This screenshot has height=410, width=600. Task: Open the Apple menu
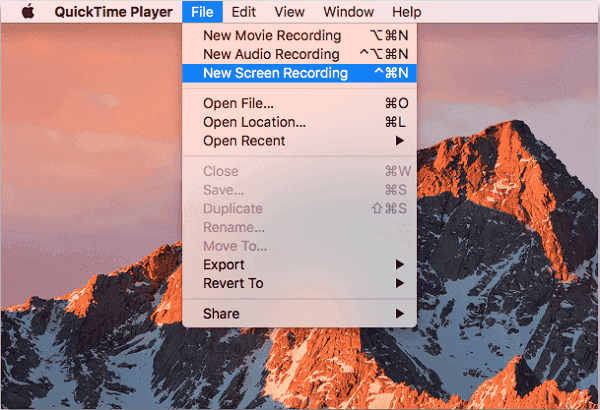(28, 12)
